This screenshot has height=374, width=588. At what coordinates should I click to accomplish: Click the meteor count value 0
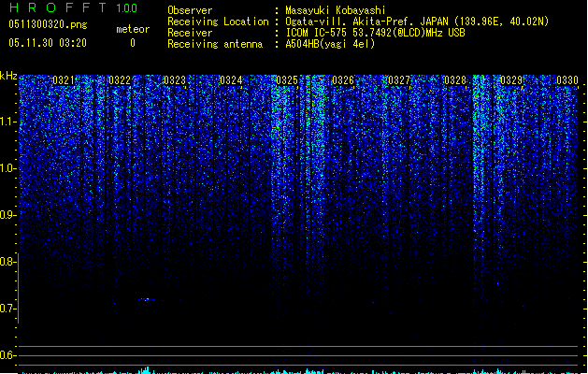pos(133,43)
